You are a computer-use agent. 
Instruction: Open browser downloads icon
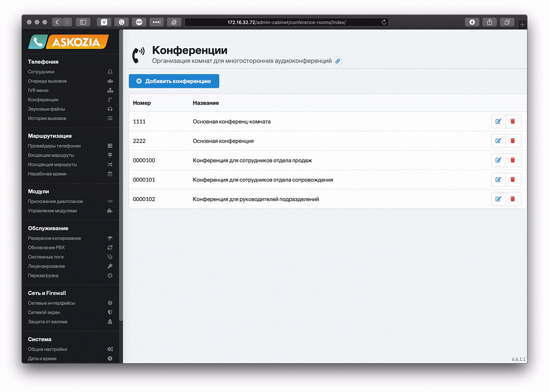tap(472, 22)
